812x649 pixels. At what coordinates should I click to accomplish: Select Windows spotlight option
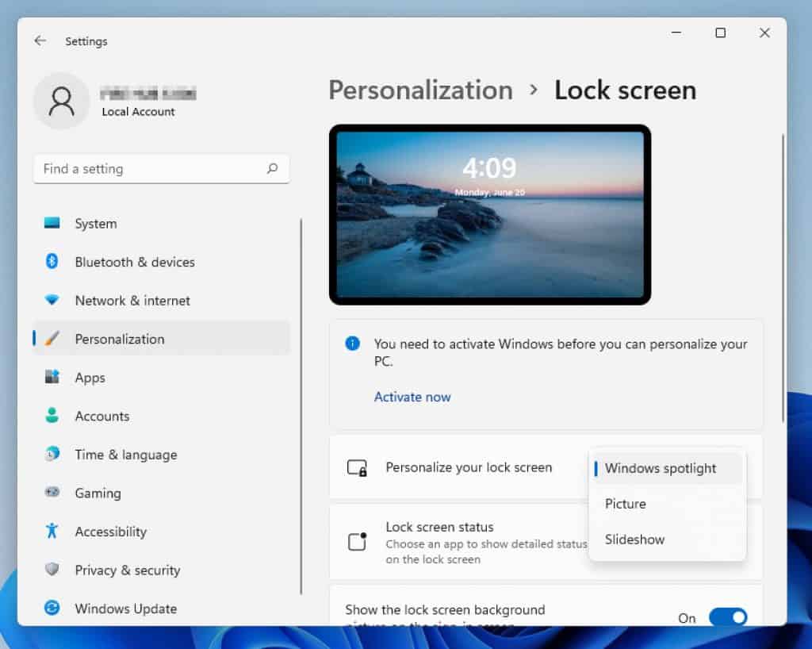pyautogui.click(x=667, y=468)
